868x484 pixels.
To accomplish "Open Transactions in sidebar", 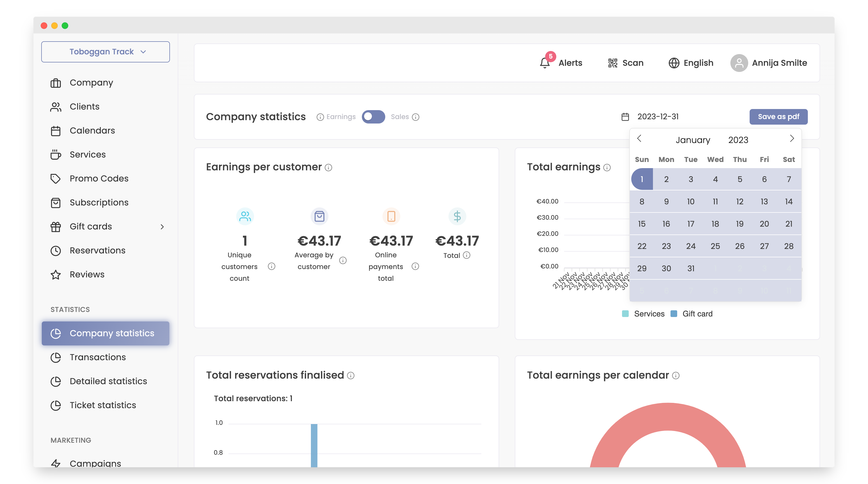I will [x=97, y=357].
